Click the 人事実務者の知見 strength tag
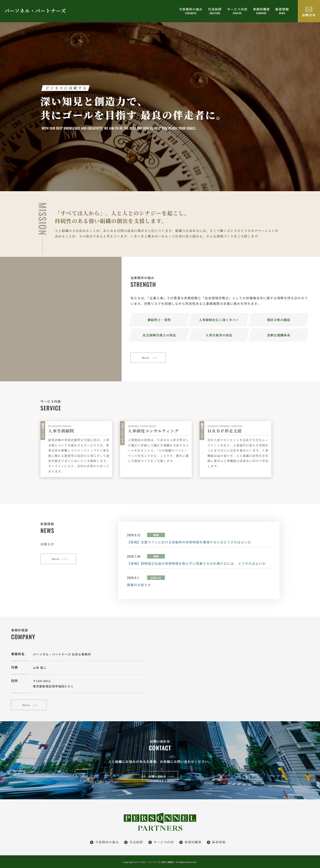The height and width of the screenshot is (868, 320). 219,335
